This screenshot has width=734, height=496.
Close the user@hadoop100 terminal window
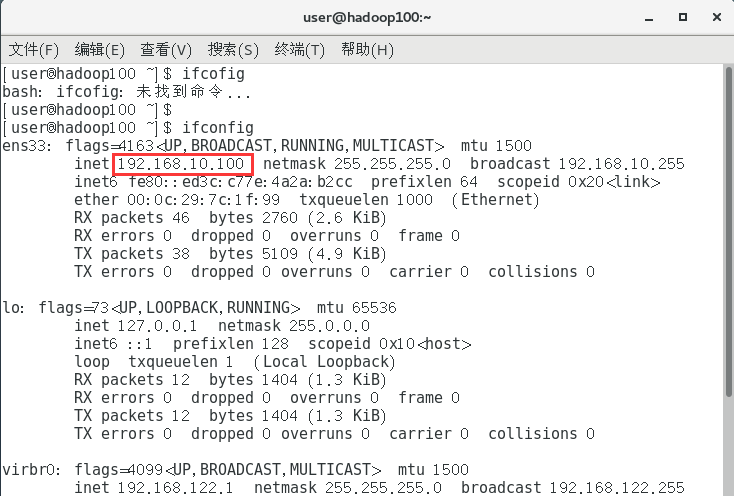click(717, 17)
